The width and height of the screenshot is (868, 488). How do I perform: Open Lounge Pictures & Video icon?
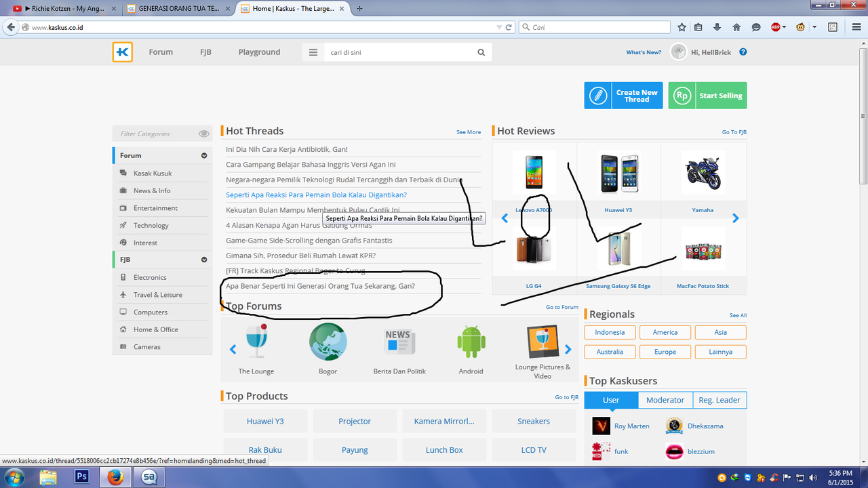(x=542, y=342)
